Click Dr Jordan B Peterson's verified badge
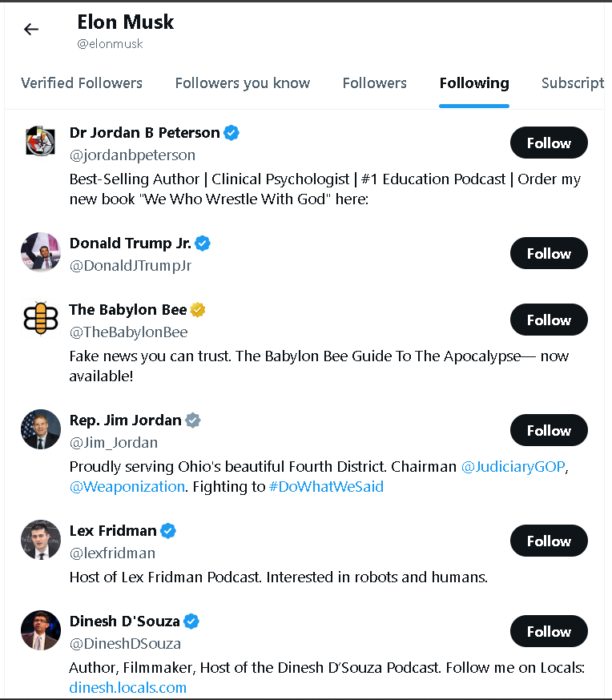 (232, 132)
